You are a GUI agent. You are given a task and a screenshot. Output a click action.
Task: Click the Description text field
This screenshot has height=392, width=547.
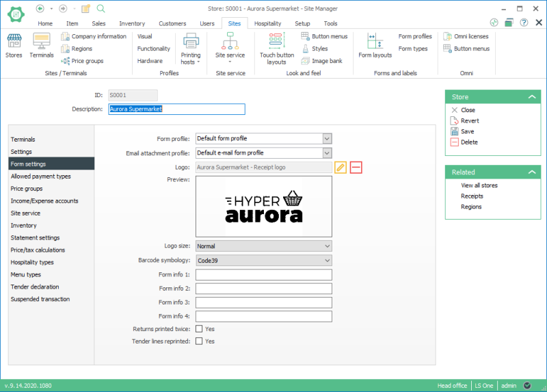(176, 109)
